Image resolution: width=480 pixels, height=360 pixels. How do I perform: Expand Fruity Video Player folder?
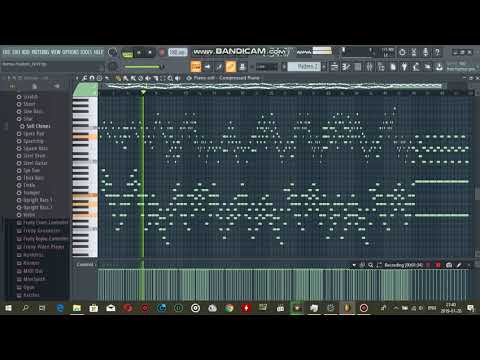(40, 247)
